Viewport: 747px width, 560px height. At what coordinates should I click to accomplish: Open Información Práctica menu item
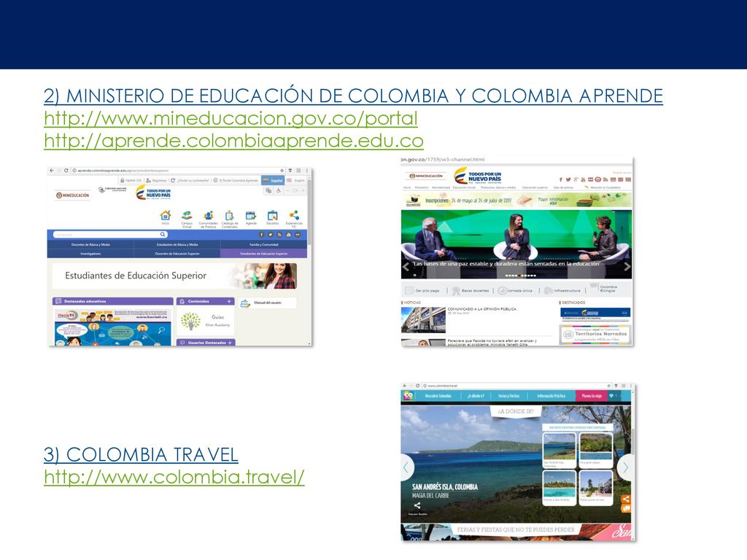click(x=551, y=396)
